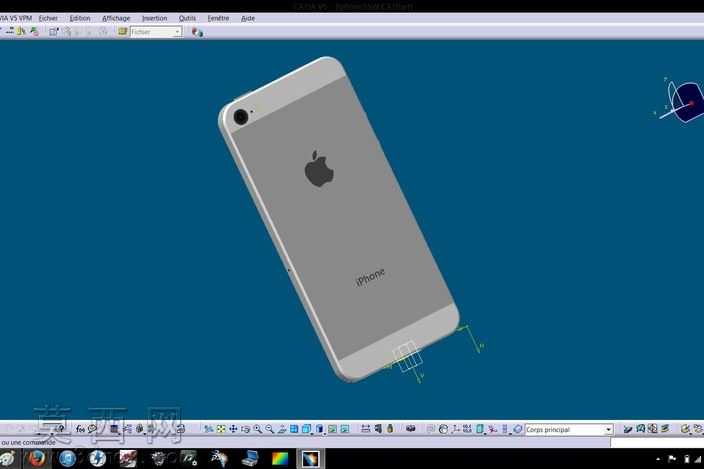Click the iPhone model camera lens

241,117
